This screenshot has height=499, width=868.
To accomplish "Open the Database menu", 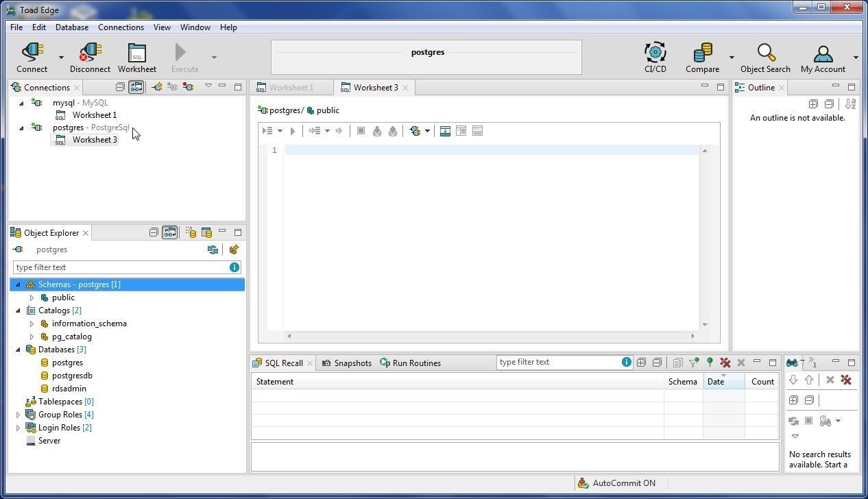I will pyautogui.click(x=72, y=27).
